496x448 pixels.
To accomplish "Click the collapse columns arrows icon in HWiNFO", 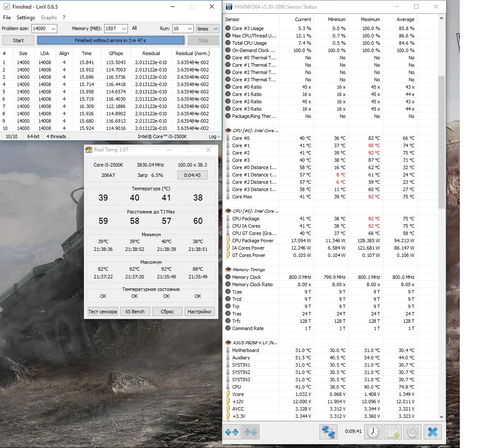I will point(251,432).
